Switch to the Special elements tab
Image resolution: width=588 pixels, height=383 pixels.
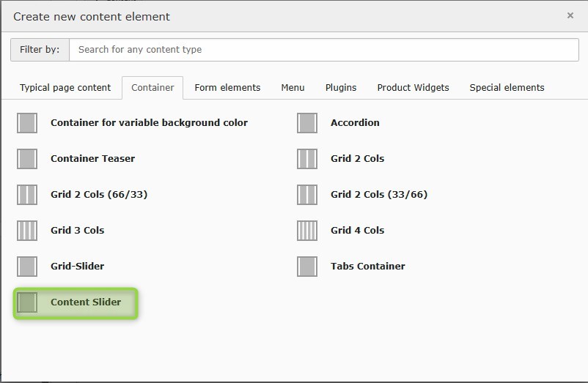(x=507, y=88)
